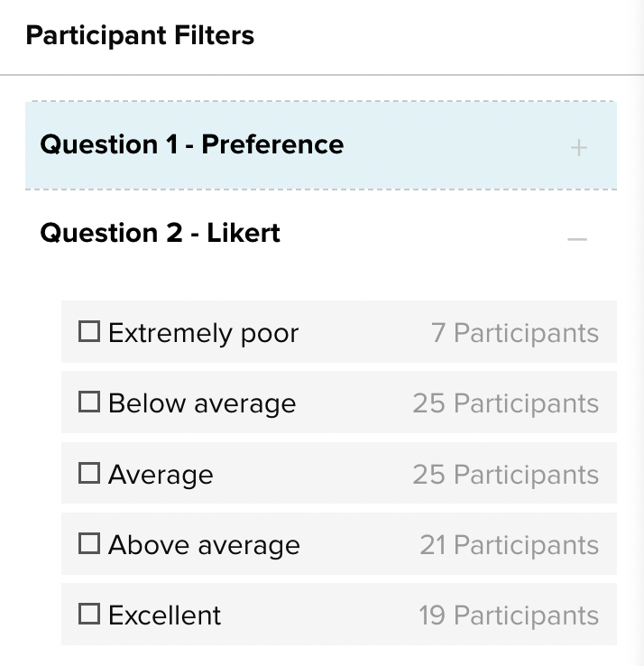Click the Participant Filters heading
The height and width of the screenshot is (666, 644).
point(140,36)
